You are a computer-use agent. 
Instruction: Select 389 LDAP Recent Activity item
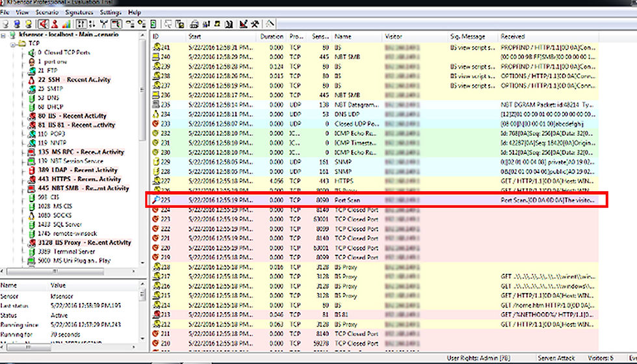[x=77, y=170]
